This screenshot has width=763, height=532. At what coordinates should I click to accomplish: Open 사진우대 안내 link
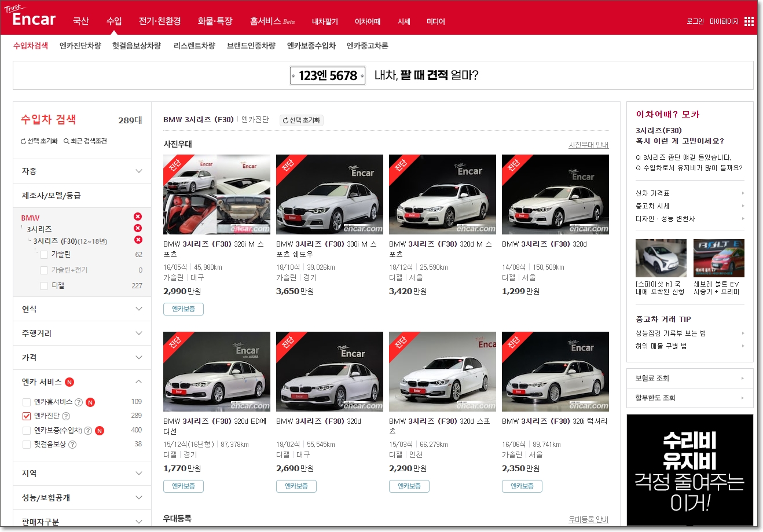(x=589, y=145)
